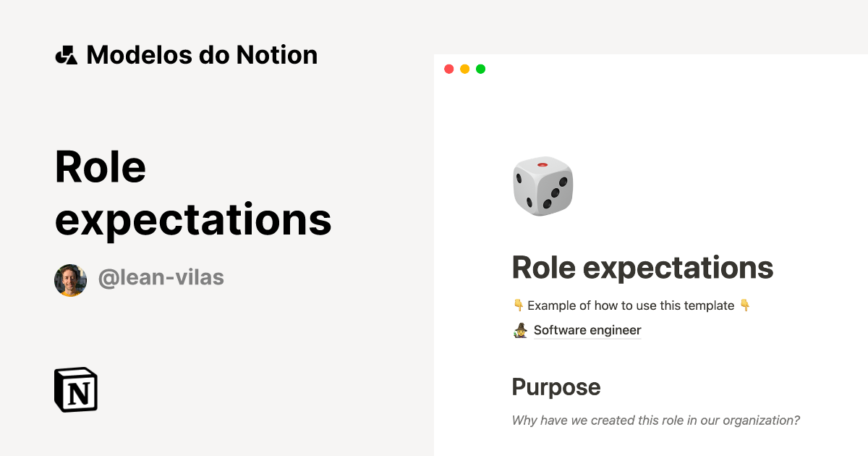Click the red traffic light dot
This screenshot has height=456, width=868.
tap(448, 69)
